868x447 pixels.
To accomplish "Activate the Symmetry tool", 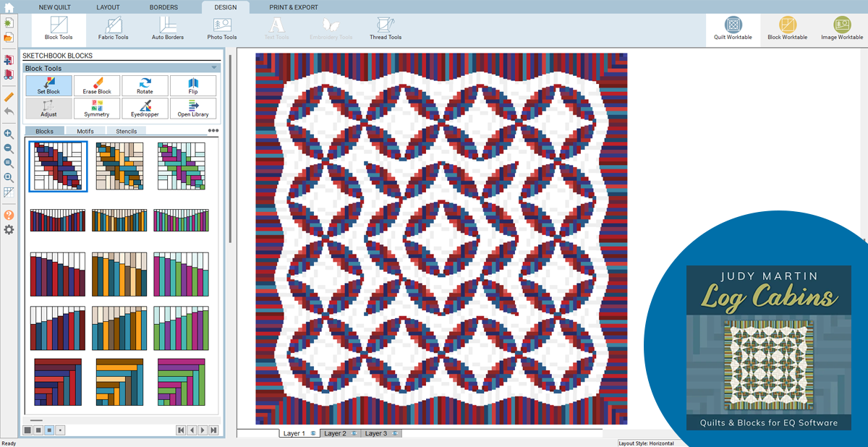I will click(x=97, y=108).
